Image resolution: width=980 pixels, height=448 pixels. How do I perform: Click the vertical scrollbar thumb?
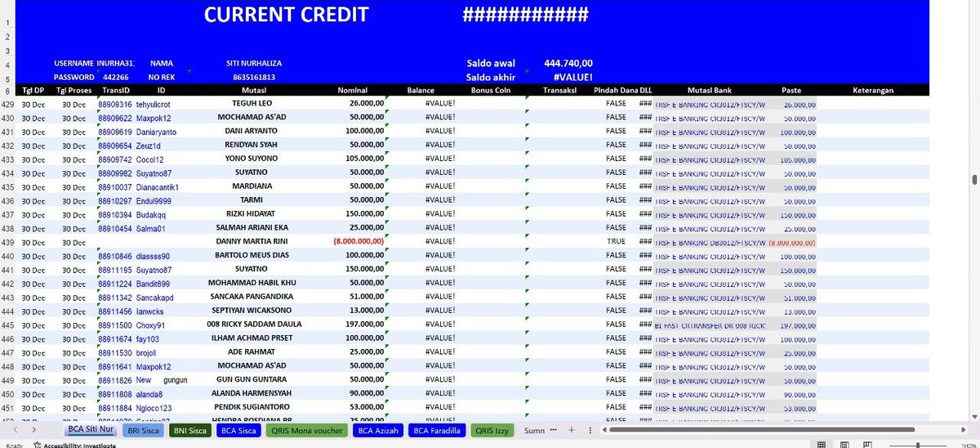tap(974, 180)
